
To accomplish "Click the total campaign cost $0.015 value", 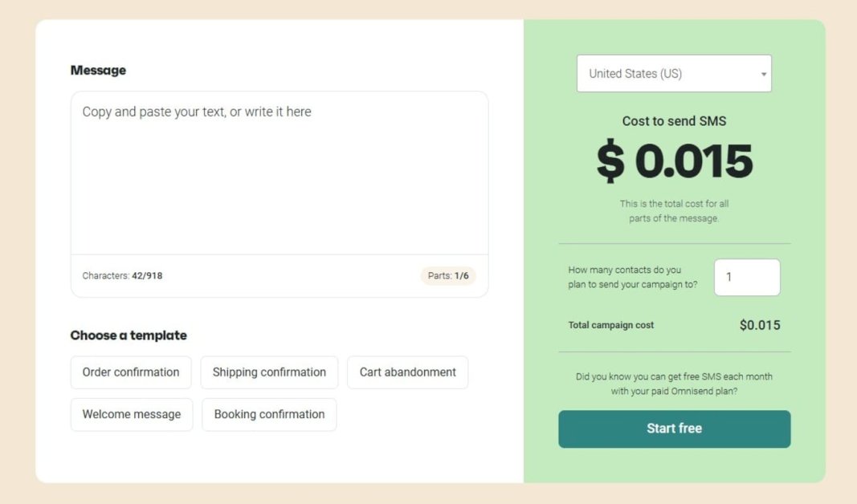I will click(759, 325).
